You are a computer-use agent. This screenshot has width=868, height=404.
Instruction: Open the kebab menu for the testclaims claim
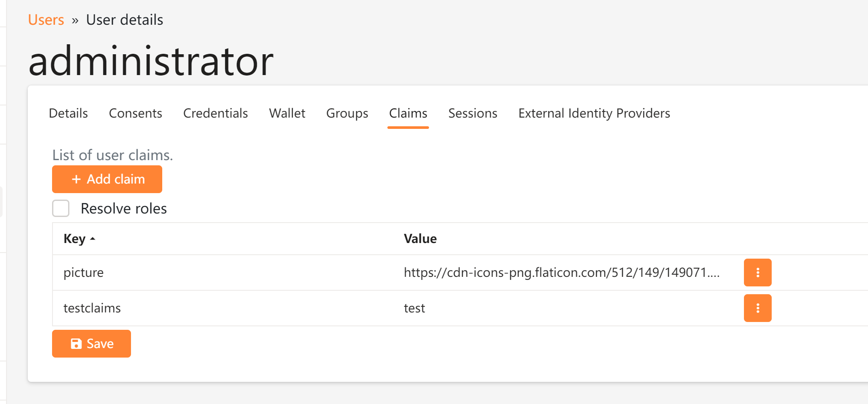757,308
